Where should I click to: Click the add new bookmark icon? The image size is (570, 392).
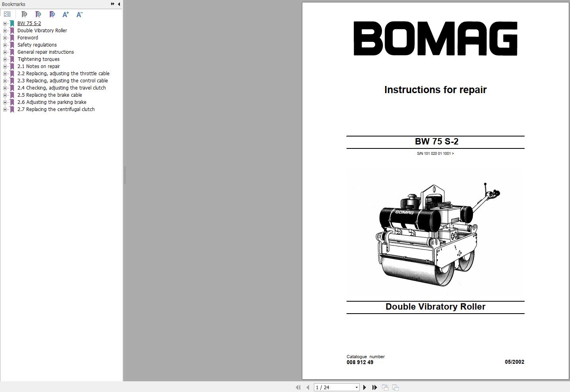38,14
